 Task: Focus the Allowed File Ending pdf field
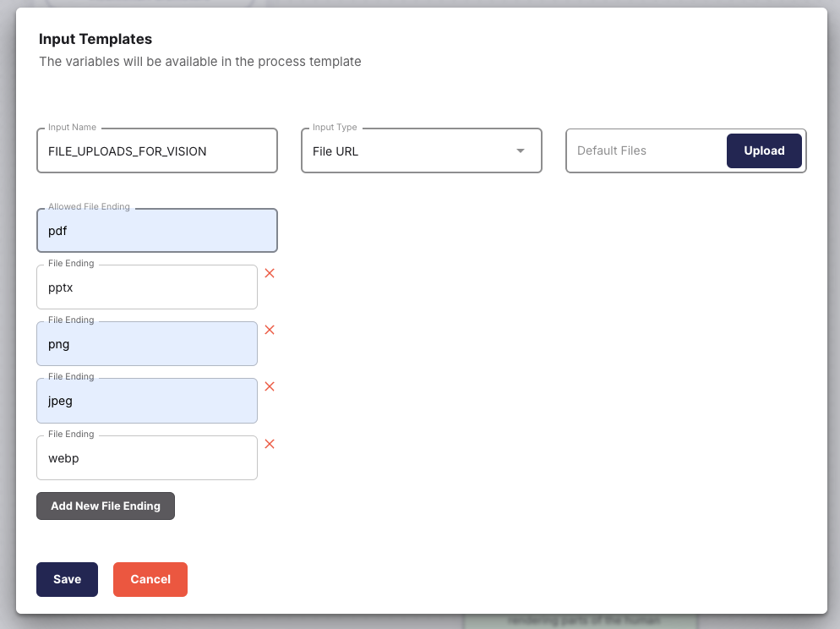click(x=157, y=231)
